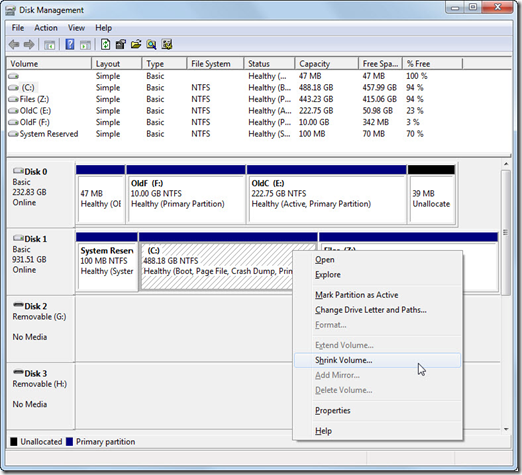The width and height of the screenshot is (522, 475).
Task: Choose Shrink Volume from context menu
Action: tap(377, 360)
